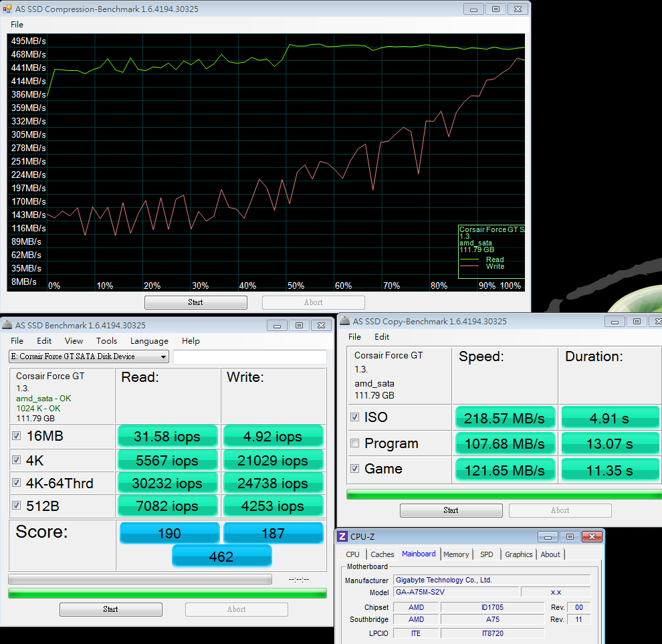This screenshot has height=644, width=662.
Task: Toggle the 4K test checkbox
Action: pyautogui.click(x=17, y=460)
